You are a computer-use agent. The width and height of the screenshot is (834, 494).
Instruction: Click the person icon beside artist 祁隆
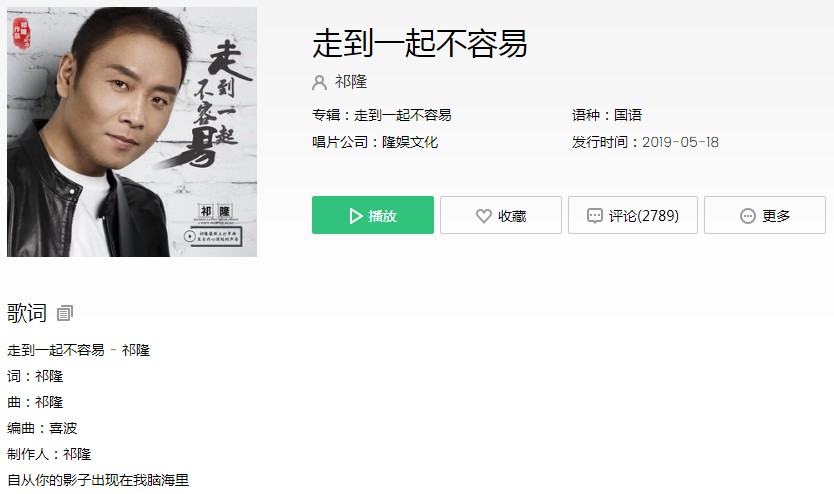[319, 82]
